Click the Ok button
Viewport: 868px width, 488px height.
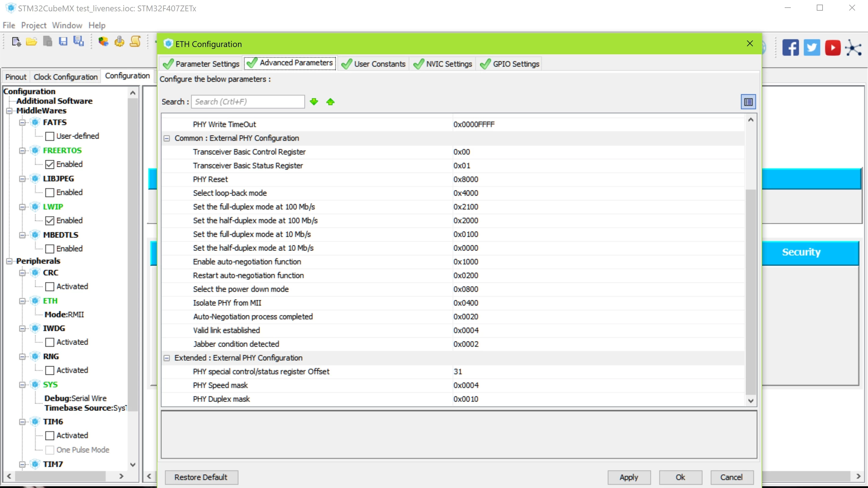[680, 477]
